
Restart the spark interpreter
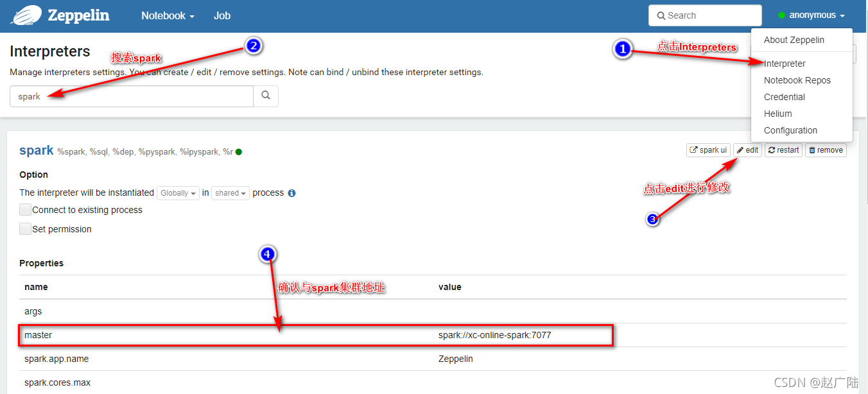(x=783, y=150)
